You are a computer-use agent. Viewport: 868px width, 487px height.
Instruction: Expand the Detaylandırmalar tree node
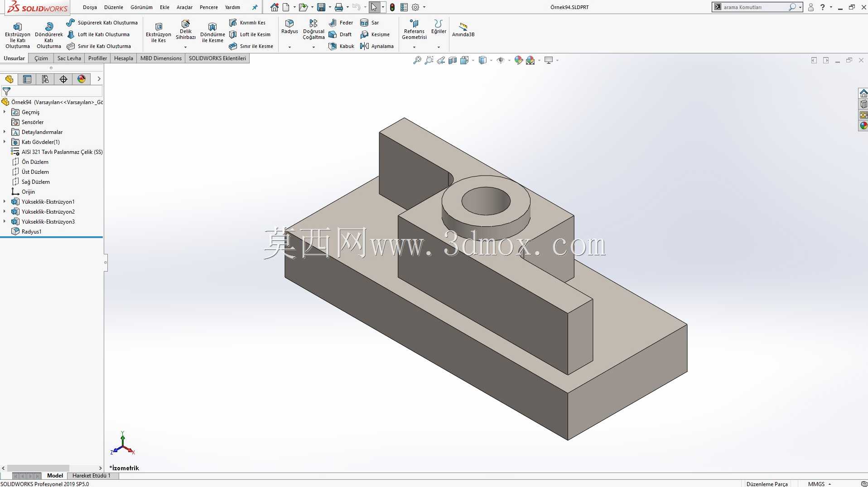click(5, 132)
